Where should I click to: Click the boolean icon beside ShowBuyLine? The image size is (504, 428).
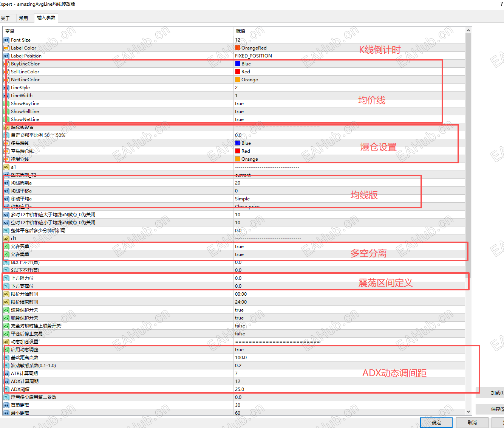click(6, 104)
